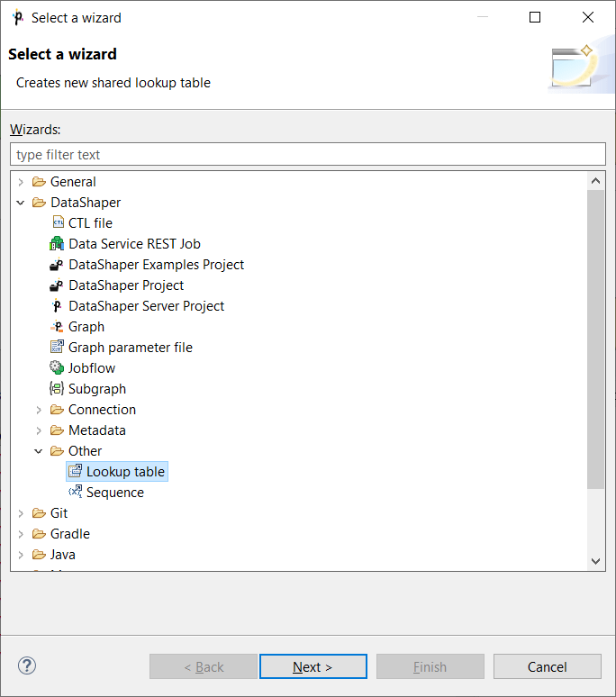The height and width of the screenshot is (697, 616).
Task: Click the disabled Finish button
Action: click(430, 666)
